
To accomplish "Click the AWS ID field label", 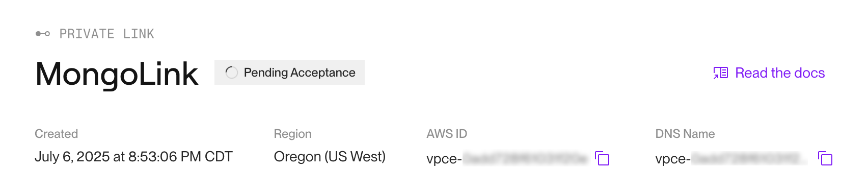I will (447, 134).
